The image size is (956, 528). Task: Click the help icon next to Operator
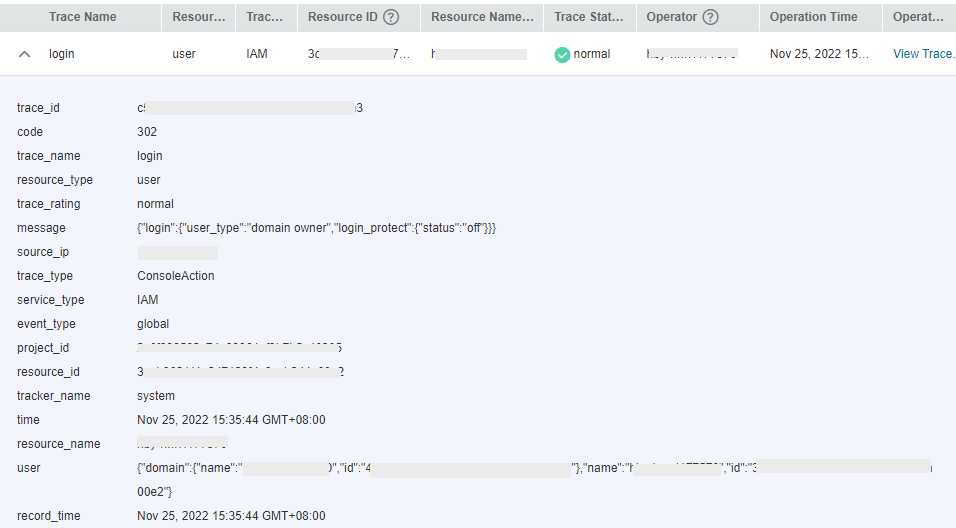tap(711, 17)
